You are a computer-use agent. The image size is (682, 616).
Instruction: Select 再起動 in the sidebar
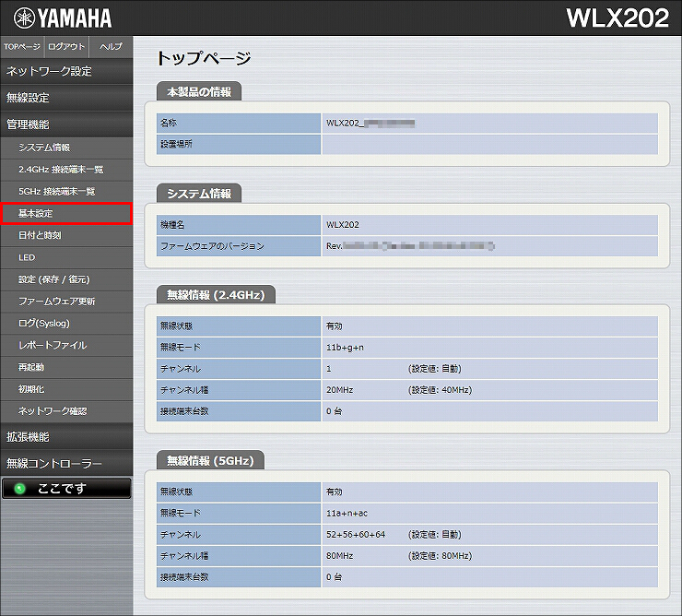[x=66, y=367]
